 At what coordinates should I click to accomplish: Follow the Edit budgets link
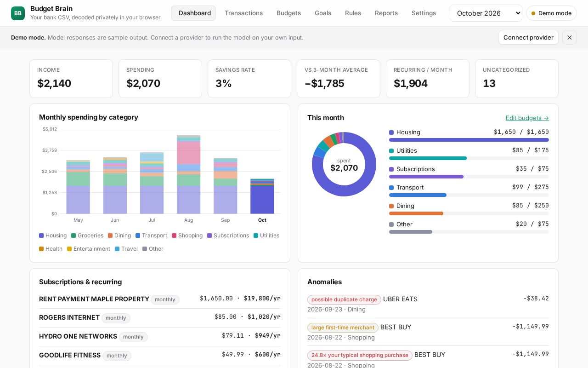point(527,118)
